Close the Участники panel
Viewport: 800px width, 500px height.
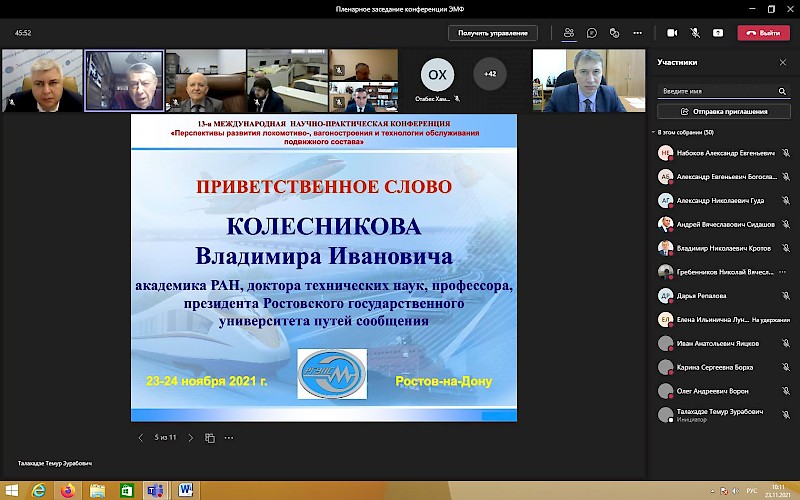click(x=783, y=62)
